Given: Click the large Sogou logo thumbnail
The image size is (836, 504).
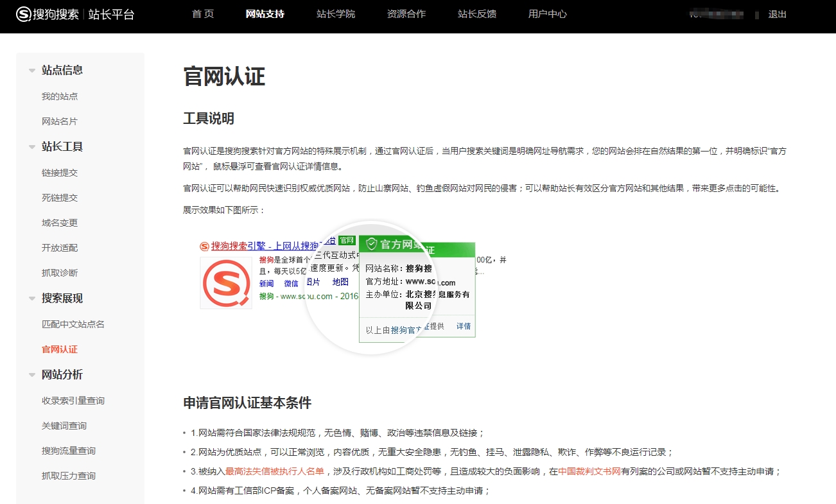Looking at the screenshot, I should pyautogui.click(x=226, y=283).
